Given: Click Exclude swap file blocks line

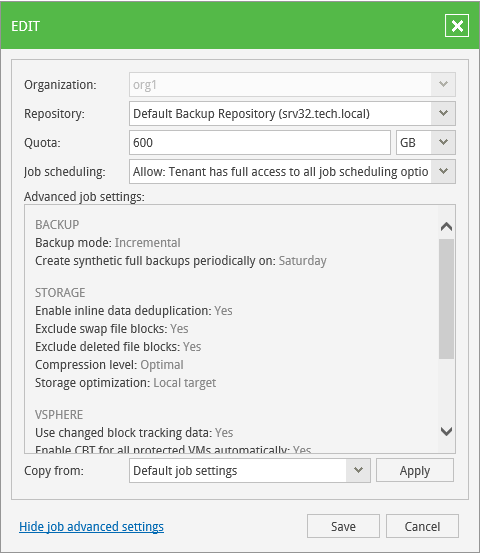Looking at the screenshot, I should click(x=112, y=329).
